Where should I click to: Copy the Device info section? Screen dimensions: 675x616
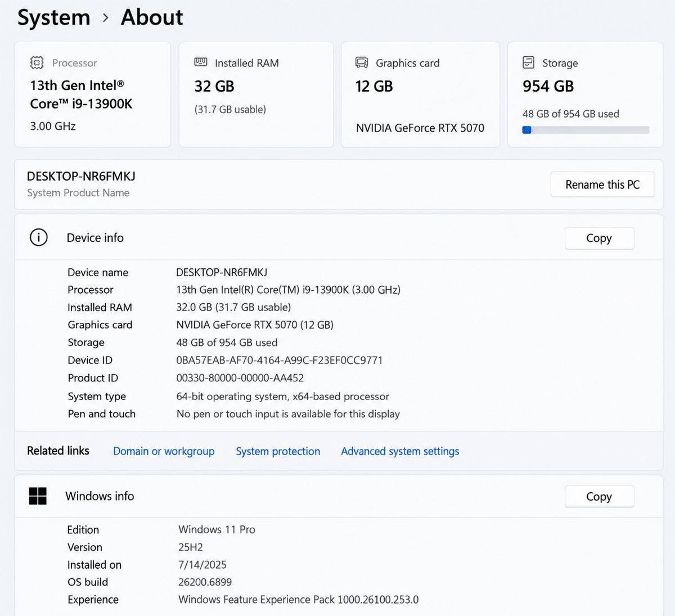[x=599, y=238]
